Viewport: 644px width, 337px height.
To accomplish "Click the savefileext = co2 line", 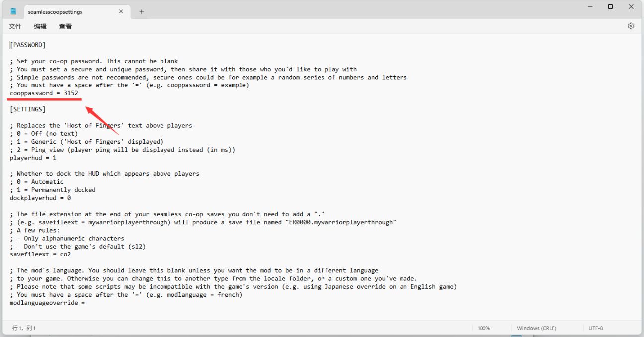I will [x=40, y=254].
